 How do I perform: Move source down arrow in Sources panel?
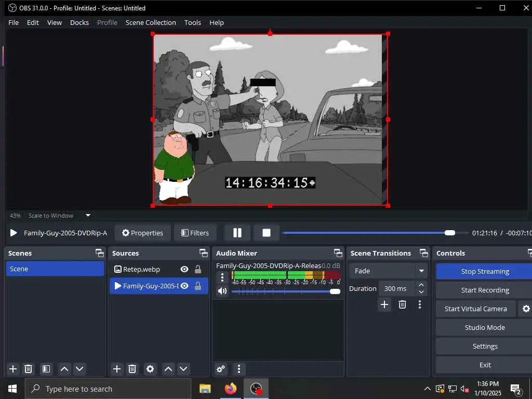coord(183,369)
